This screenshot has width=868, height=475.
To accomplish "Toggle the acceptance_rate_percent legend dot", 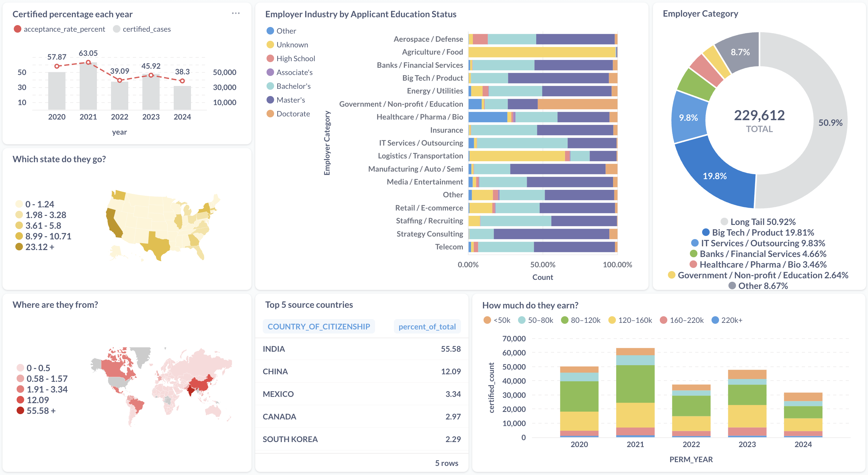I will pyautogui.click(x=18, y=29).
